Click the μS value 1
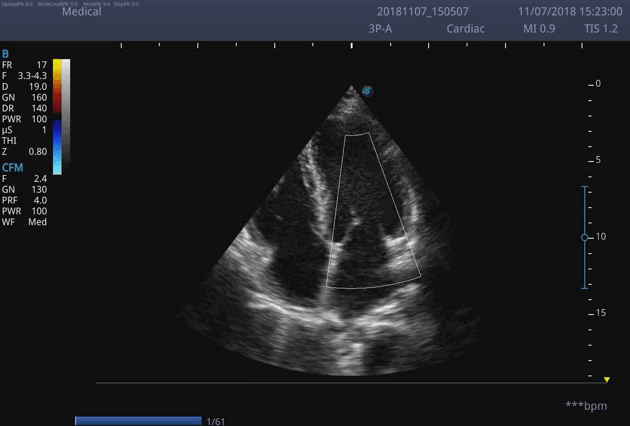Screen dimensions: 630x426 click(44, 130)
